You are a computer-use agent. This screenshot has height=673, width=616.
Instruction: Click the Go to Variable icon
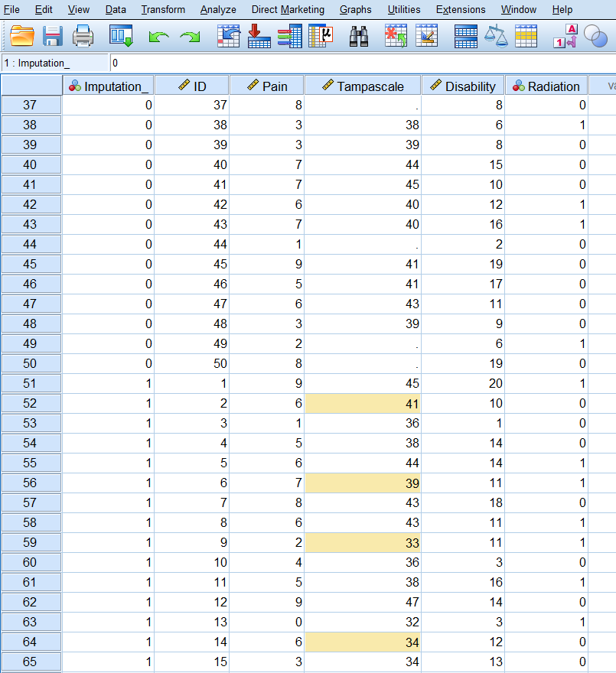click(259, 36)
